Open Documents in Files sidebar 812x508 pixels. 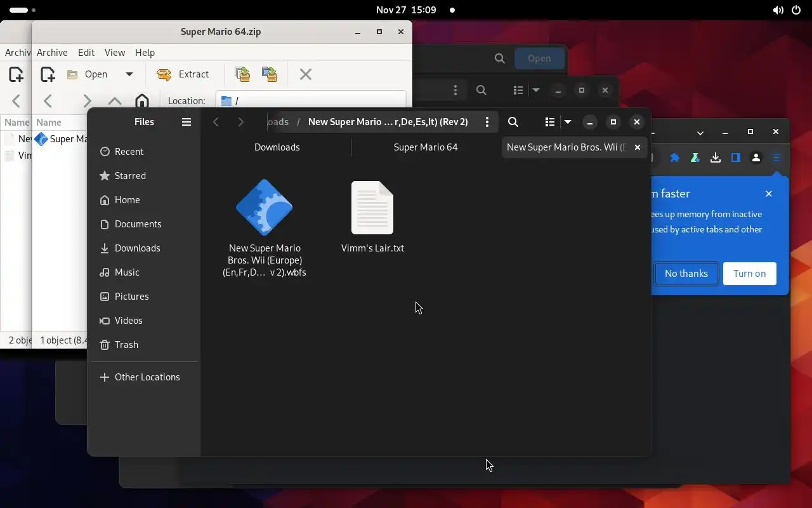[144, 224]
